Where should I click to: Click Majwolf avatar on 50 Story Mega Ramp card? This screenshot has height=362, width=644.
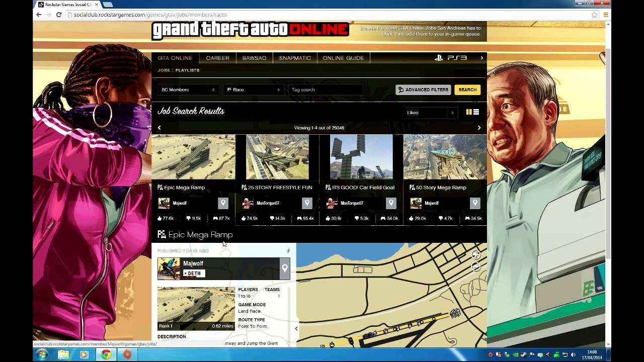416,203
